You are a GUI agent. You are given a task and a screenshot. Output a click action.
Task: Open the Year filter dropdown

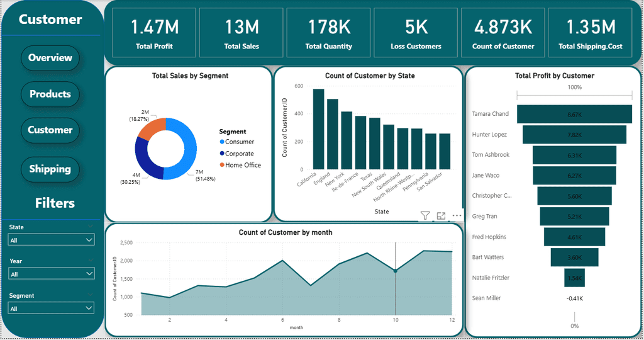52,274
